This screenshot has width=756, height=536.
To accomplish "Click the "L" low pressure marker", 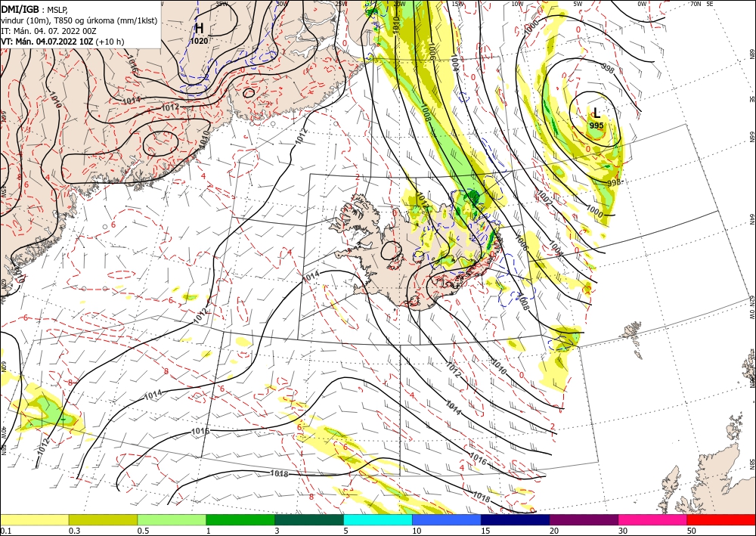I will tap(596, 113).
